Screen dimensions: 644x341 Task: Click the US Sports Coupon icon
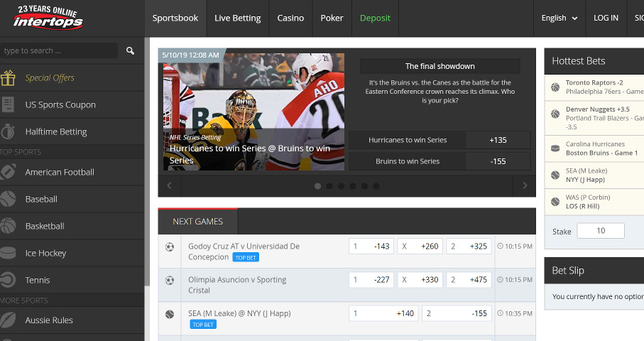[x=7, y=104]
